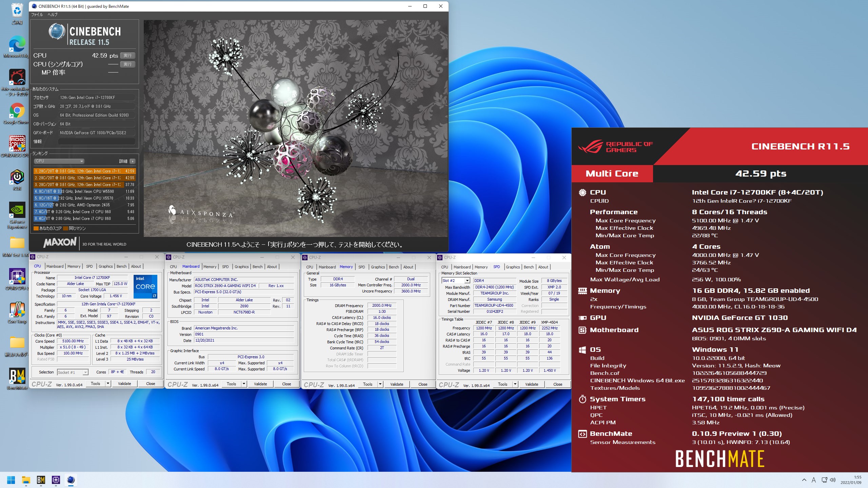Switch to BenchMate in the taskbar
Viewport: 868px width, 488px height.
coord(41,480)
